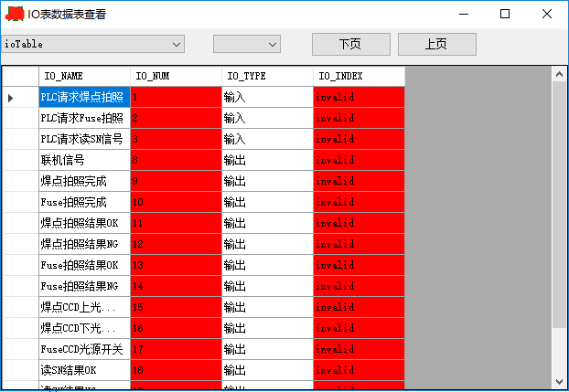Screen dimensions: 569x392
Task: Open the ioTable dropdown
Action: point(93,44)
